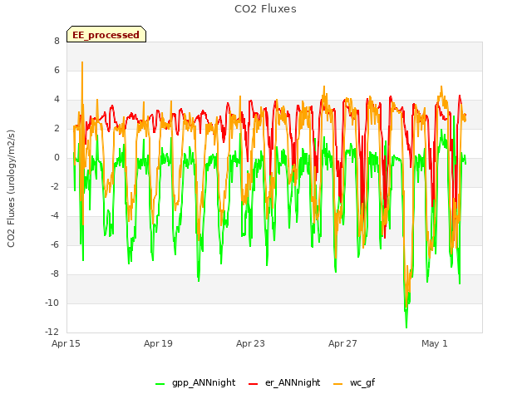Viewport: 532px width, 399px height.
Task: Click the y-axis value 0
Action: tap(57, 158)
